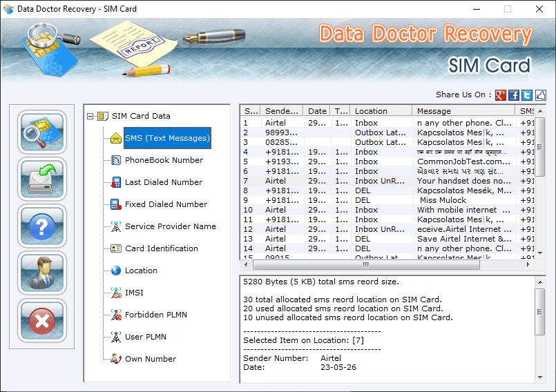Select Fixed Dialed Number tree item

click(166, 204)
